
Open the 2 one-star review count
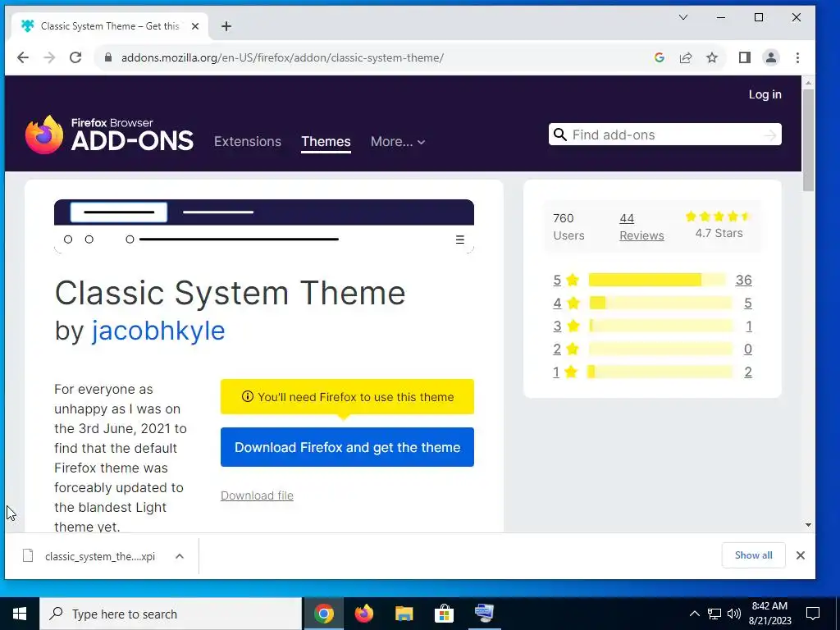(748, 372)
